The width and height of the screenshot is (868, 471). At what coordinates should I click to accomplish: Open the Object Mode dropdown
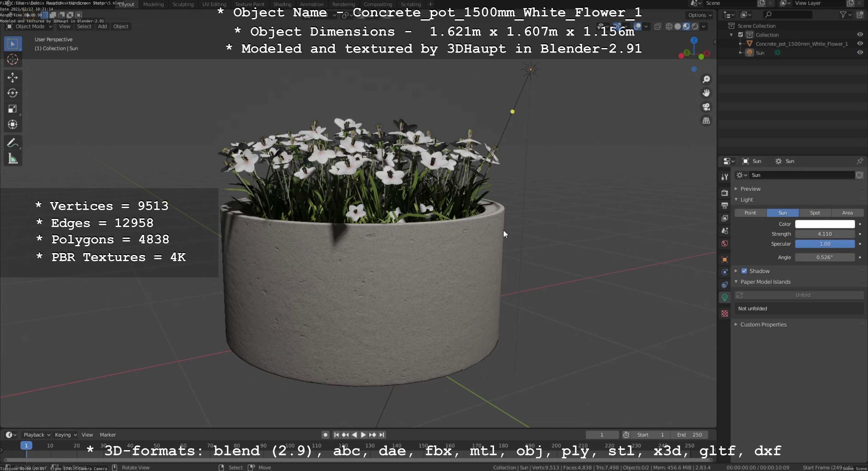30,26
